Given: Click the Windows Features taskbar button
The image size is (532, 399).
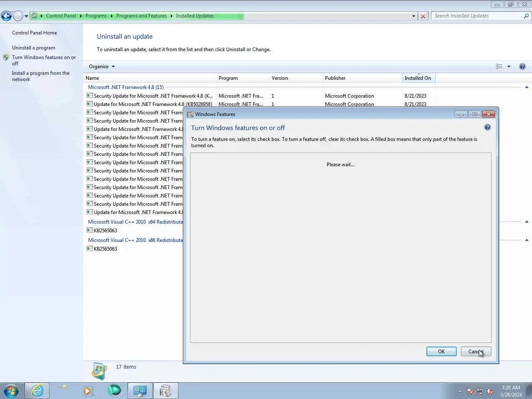Looking at the screenshot, I should coord(166,391).
